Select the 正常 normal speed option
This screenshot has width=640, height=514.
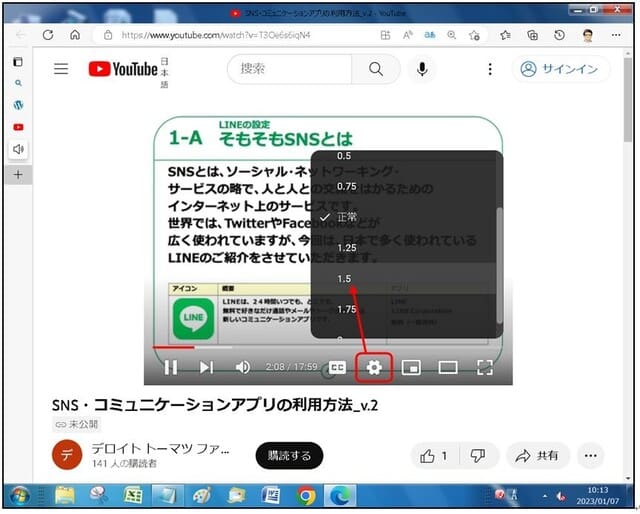point(346,217)
